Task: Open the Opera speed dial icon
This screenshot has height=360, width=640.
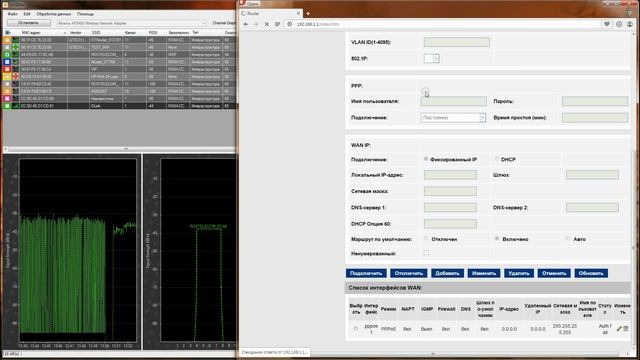Action: [x=278, y=24]
